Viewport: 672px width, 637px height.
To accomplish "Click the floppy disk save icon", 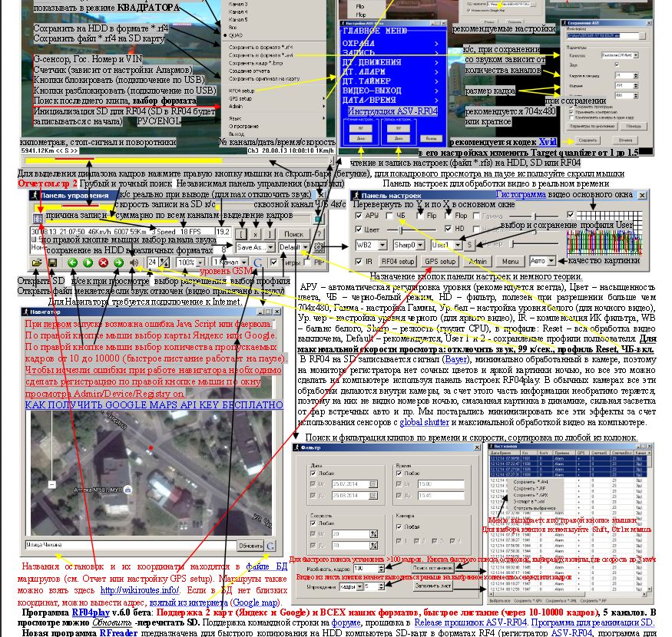I will 52,262.
